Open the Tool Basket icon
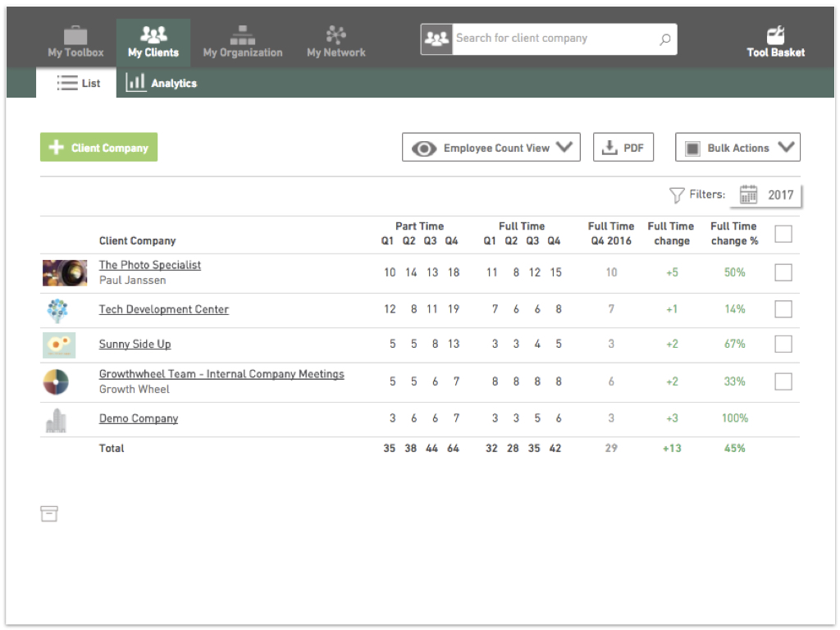The height and width of the screenshot is (630, 840). [x=775, y=35]
